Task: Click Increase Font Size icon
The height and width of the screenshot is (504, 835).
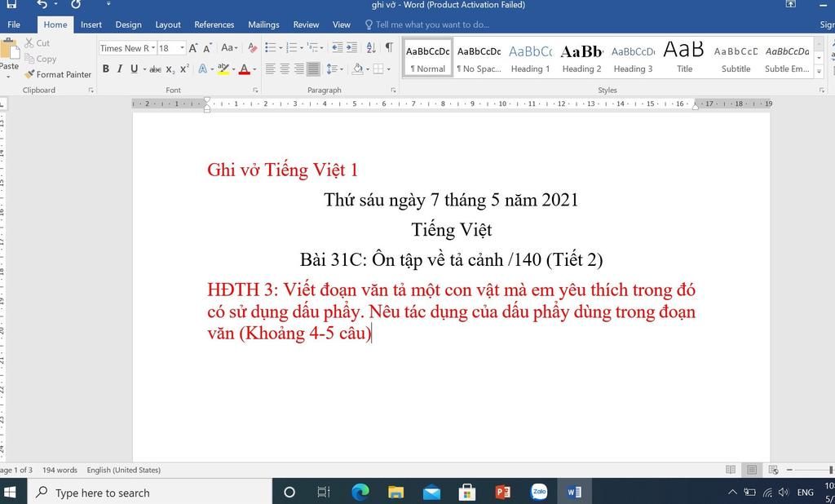Action: pyautogui.click(x=193, y=48)
